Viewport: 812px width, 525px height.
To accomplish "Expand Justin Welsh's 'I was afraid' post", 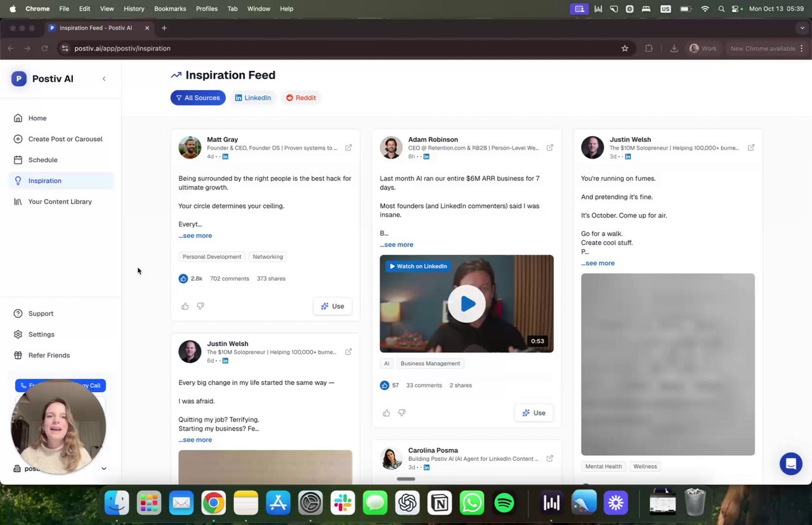I will (x=195, y=439).
